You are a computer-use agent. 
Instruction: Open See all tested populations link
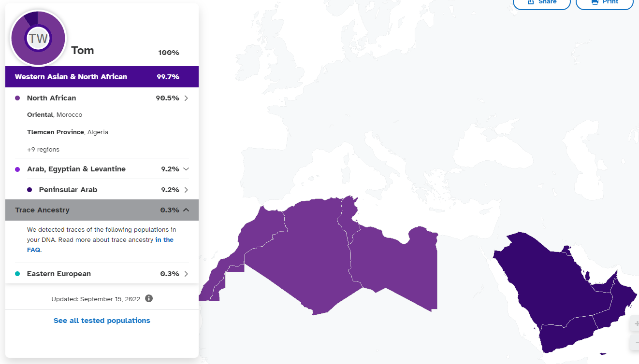(102, 321)
